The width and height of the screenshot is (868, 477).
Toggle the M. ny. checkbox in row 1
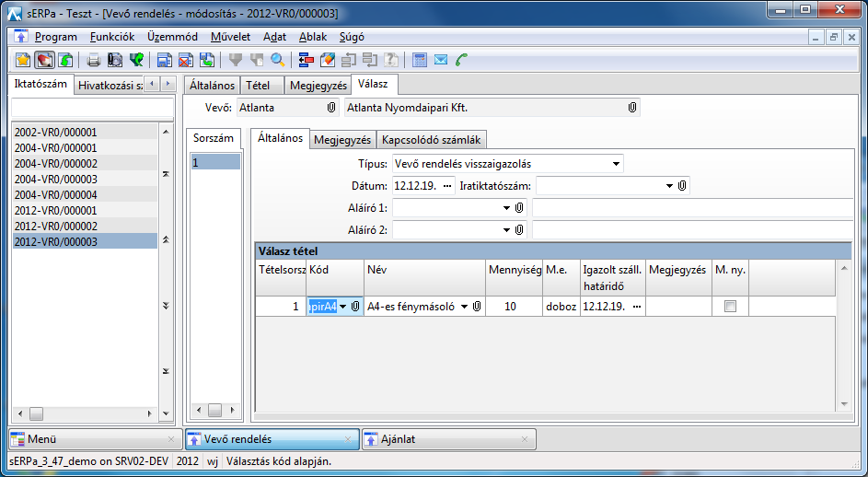point(730,307)
